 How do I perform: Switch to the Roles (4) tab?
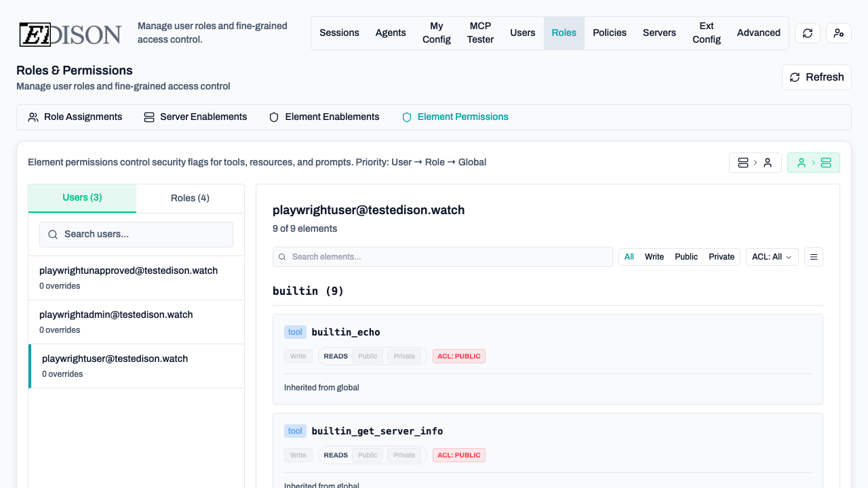point(190,198)
